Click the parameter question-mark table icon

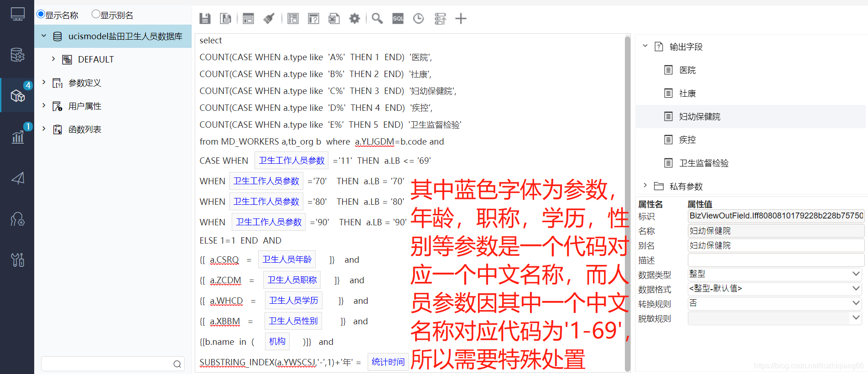313,19
